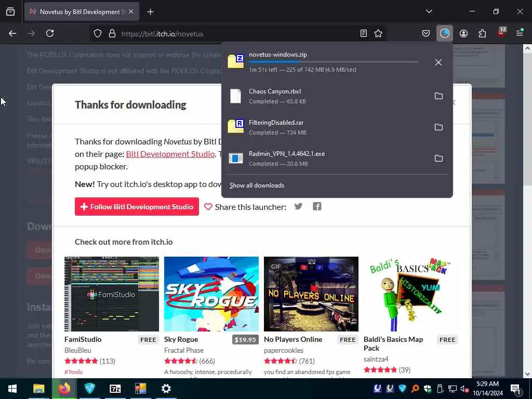532x399 pixels.
Task: Open tracking protection shield icon
Action: (98, 34)
